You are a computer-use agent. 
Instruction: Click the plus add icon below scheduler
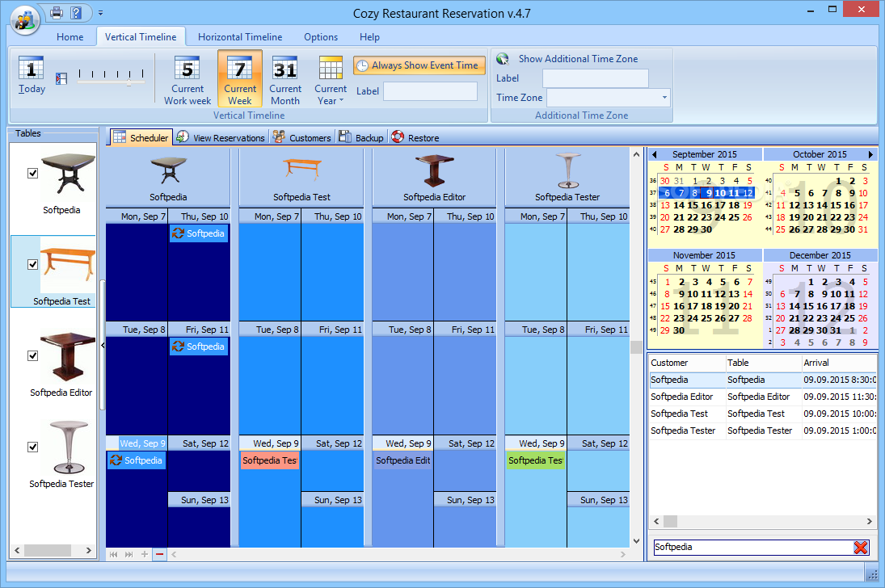pos(145,555)
